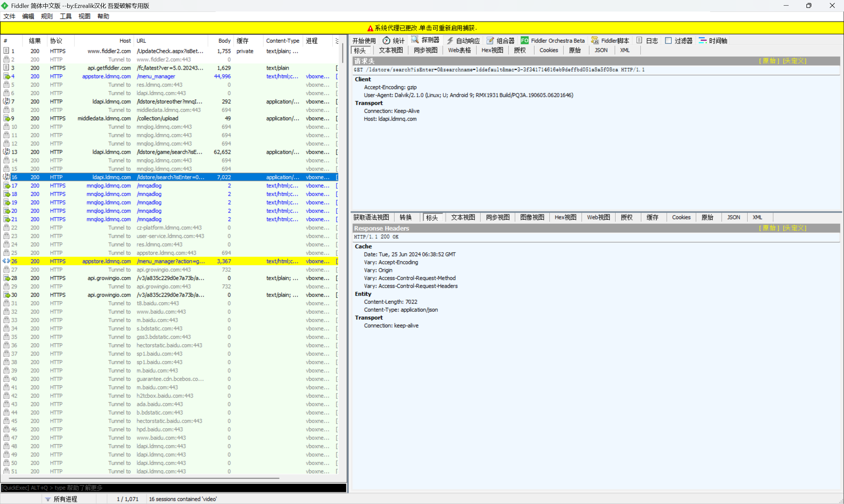Viewport: 844px width, 504px height.
Task: Select session 9 /collection/upload row
Action: pos(170,118)
